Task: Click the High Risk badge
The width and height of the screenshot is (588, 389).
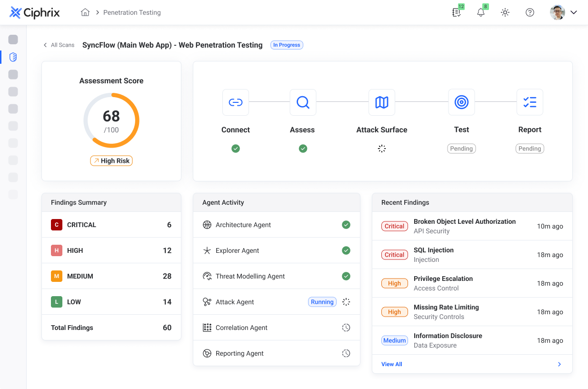Action: coord(111,161)
